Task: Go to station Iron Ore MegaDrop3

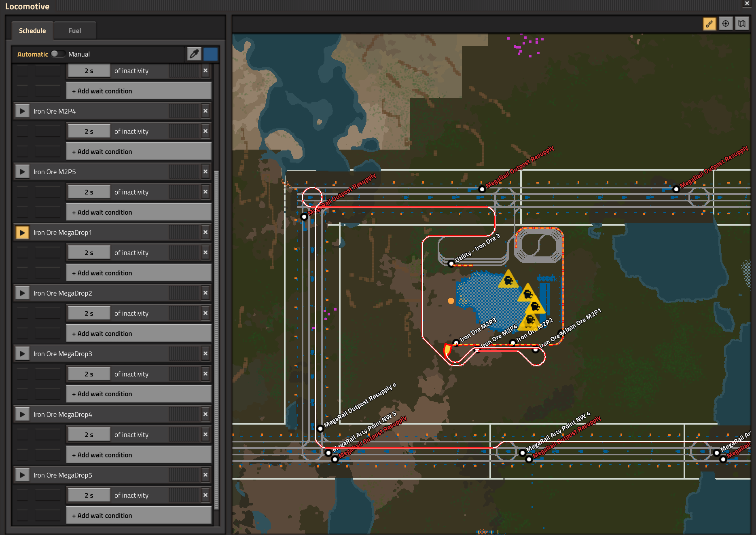Action: (22, 353)
